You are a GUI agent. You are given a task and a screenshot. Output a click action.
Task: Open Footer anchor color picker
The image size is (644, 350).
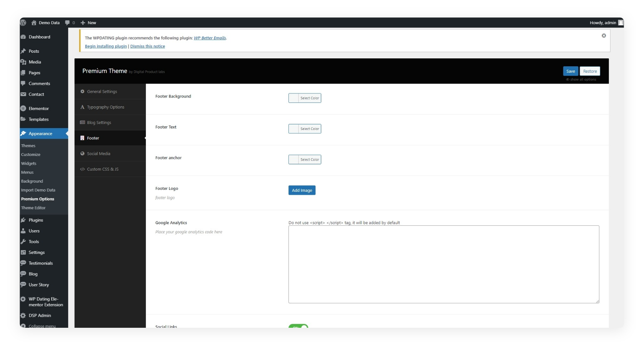[x=305, y=159]
